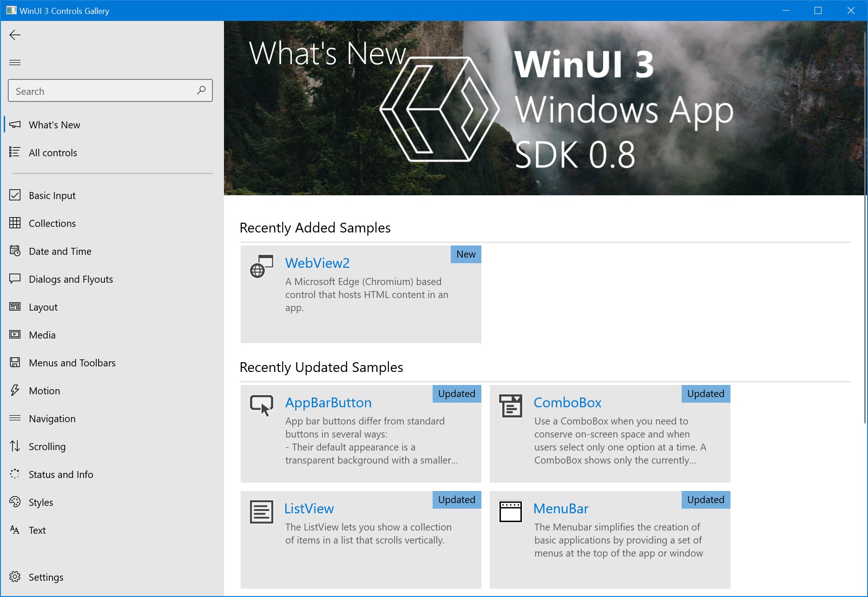Click the All controls list icon
The width and height of the screenshot is (868, 597).
(15, 152)
